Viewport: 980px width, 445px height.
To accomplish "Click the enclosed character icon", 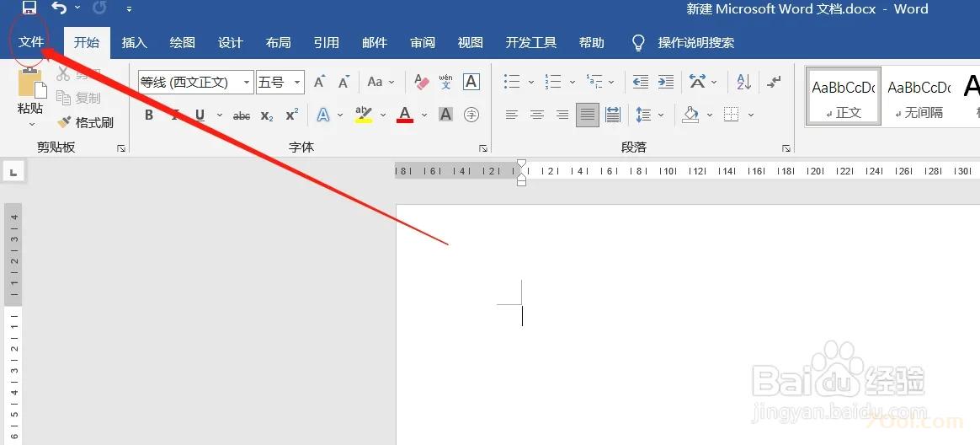I will 471,115.
